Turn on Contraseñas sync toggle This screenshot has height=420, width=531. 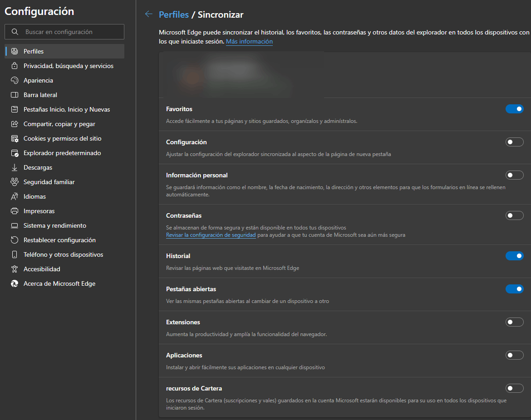point(514,215)
